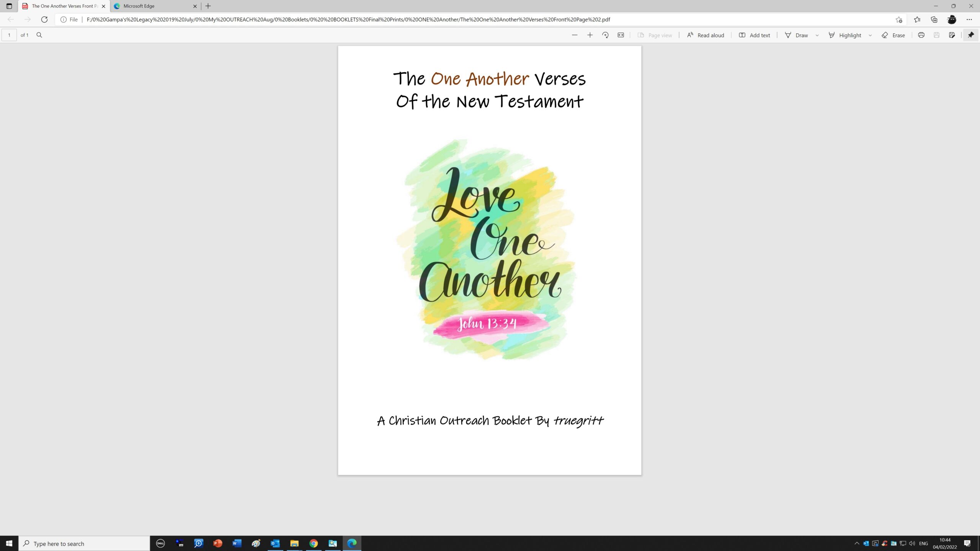Toggle the Erase tool
The height and width of the screenshot is (551, 980).
tap(893, 35)
